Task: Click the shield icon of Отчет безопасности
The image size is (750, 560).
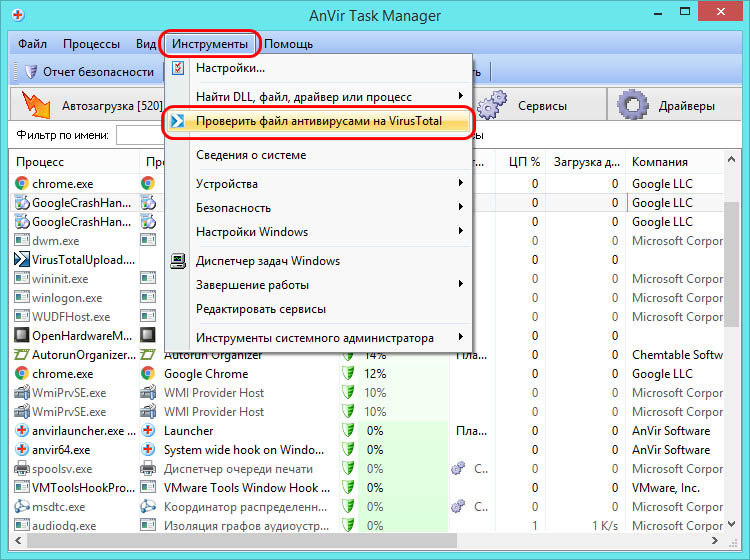Action: click(31, 72)
